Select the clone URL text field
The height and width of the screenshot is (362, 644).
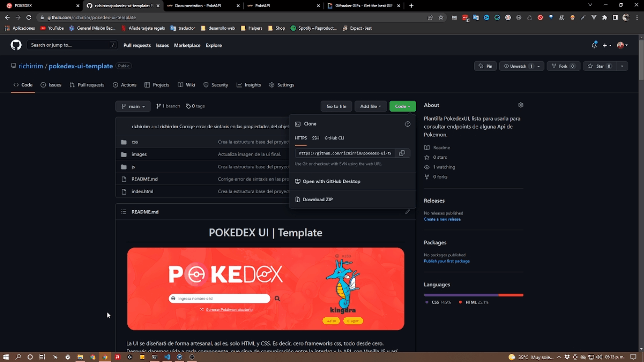tap(345, 153)
